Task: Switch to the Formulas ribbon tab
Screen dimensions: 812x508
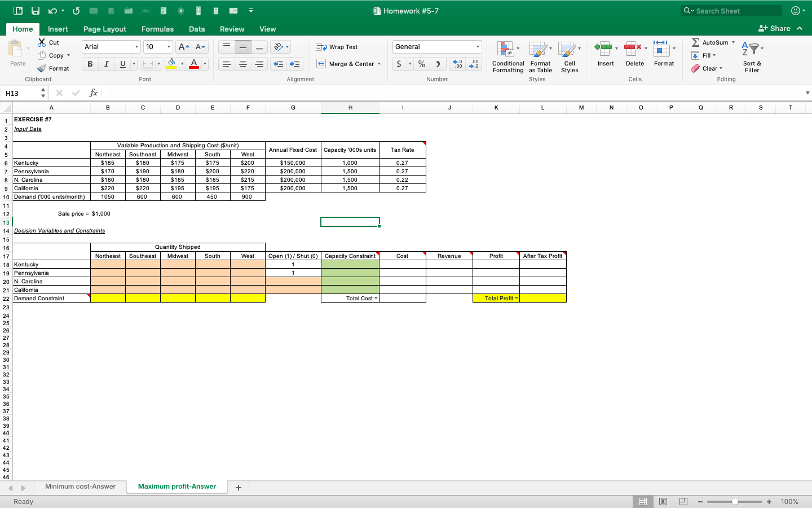Action: tap(157, 29)
